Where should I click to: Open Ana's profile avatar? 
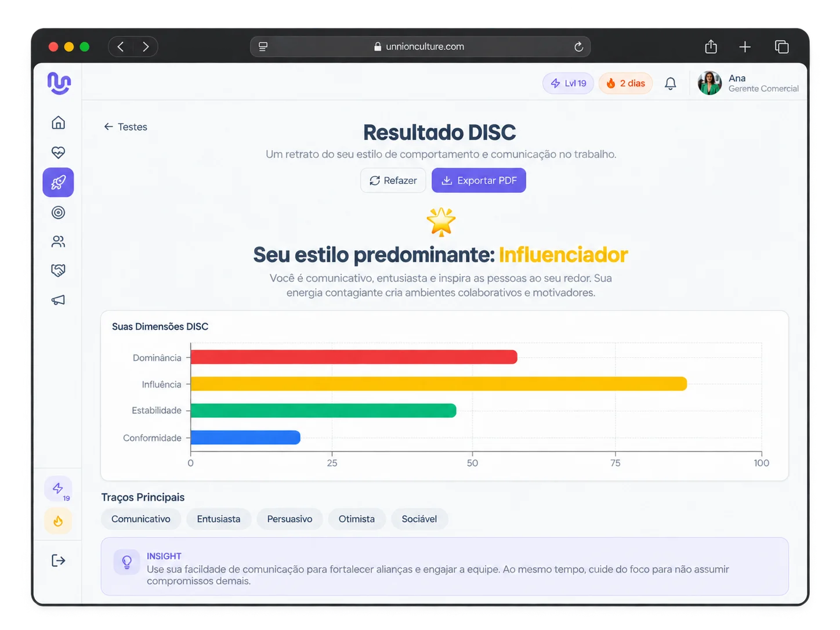point(709,83)
